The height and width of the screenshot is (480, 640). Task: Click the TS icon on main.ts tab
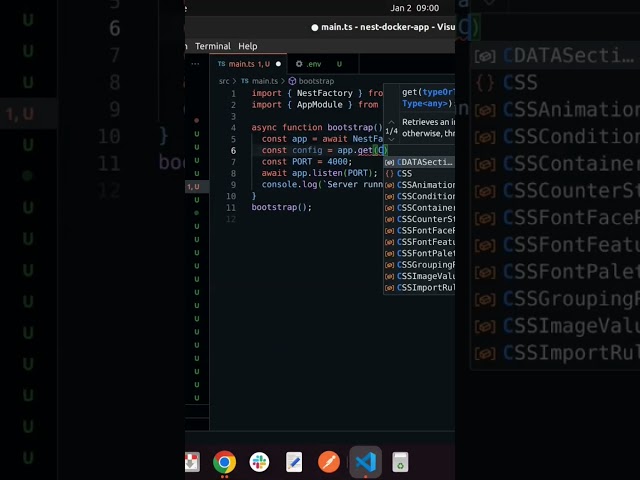coord(222,64)
